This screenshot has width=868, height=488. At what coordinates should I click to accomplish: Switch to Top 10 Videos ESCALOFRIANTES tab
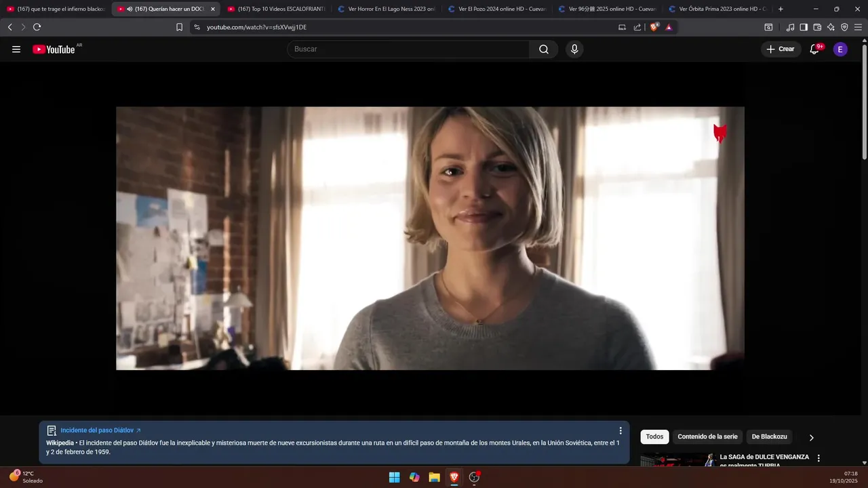tap(276, 9)
